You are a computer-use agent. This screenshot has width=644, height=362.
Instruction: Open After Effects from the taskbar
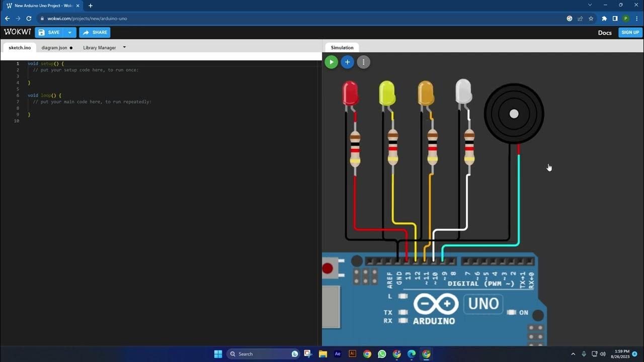pyautogui.click(x=338, y=354)
